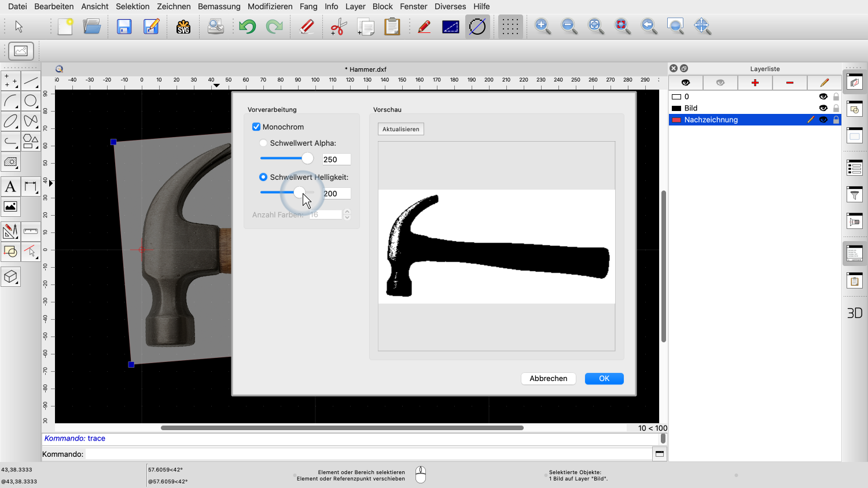868x488 pixels.
Task: Toggle lock on layer 0
Action: click(836, 97)
